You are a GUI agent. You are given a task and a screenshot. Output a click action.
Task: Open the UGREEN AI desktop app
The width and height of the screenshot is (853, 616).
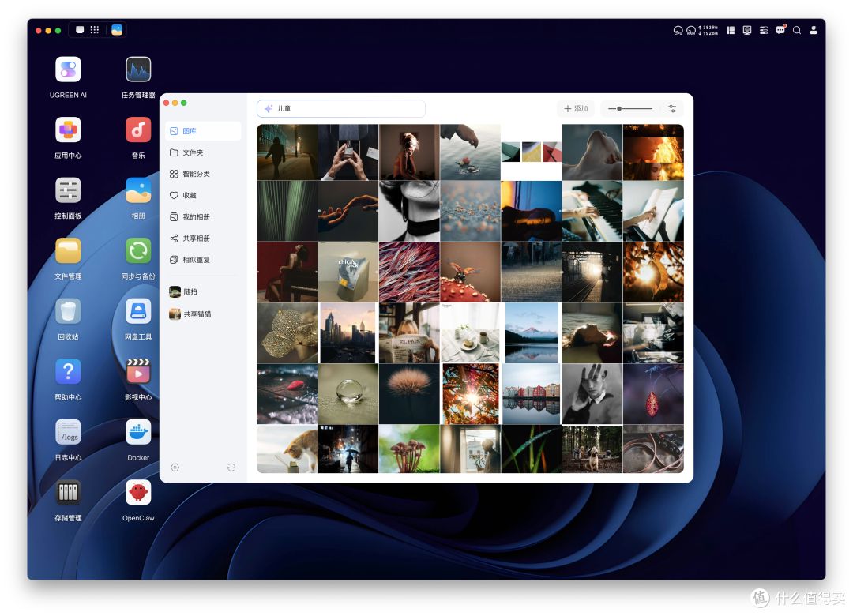[68, 70]
